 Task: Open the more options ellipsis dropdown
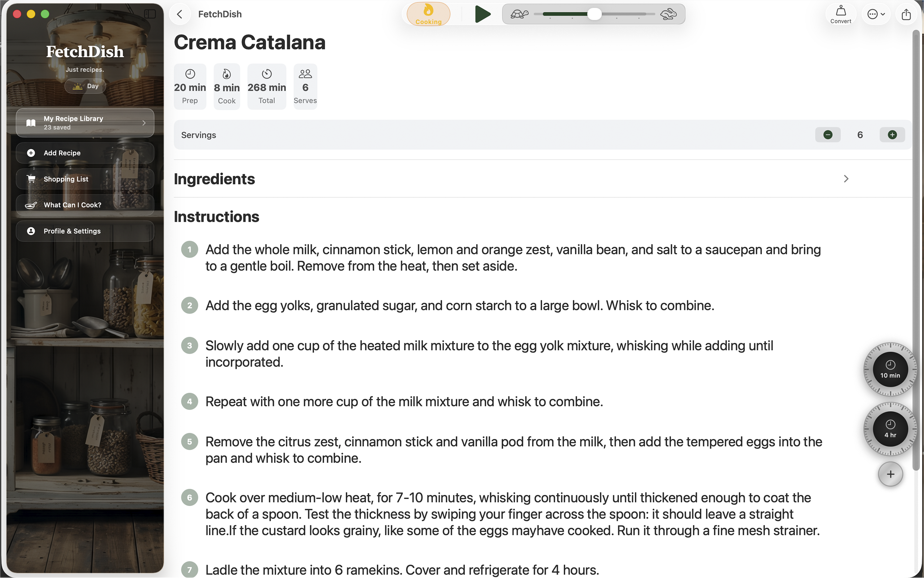tap(876, 14)
